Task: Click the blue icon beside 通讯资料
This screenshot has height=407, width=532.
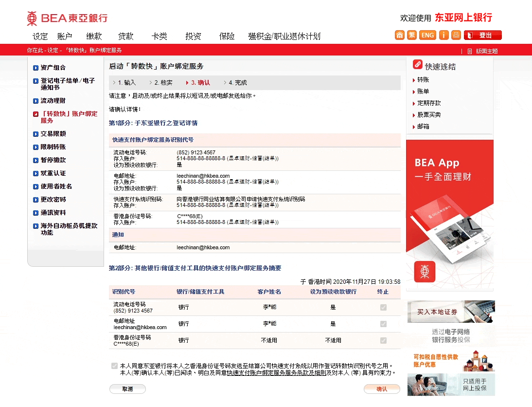Action: pyautogui.click(x=35, y=213)
